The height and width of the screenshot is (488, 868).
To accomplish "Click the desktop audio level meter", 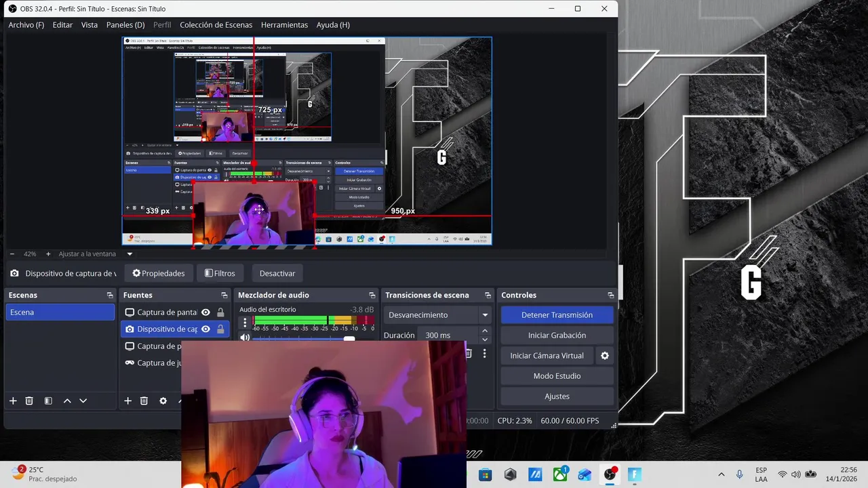I will pyautogui.click(x=313, y=321).
